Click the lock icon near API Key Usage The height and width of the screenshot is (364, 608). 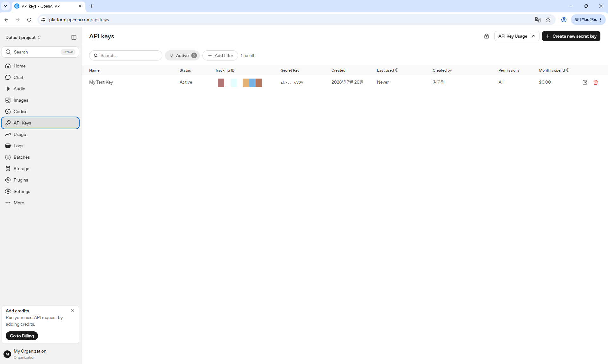coord(487,36)
